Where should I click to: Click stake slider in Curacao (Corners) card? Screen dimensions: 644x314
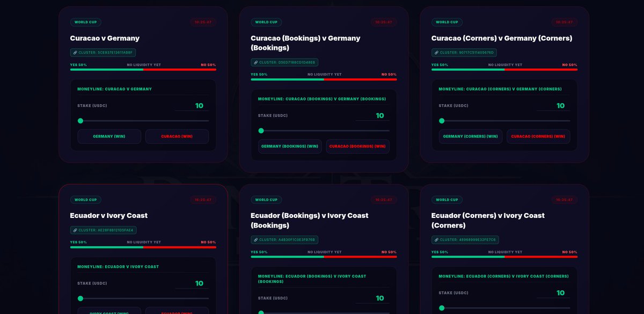click(504, 121)
